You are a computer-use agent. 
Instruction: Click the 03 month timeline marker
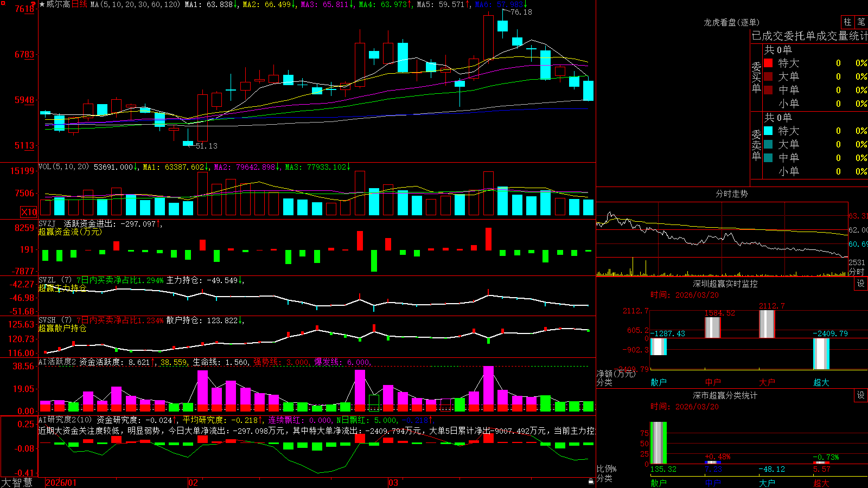tap(393, 483)
